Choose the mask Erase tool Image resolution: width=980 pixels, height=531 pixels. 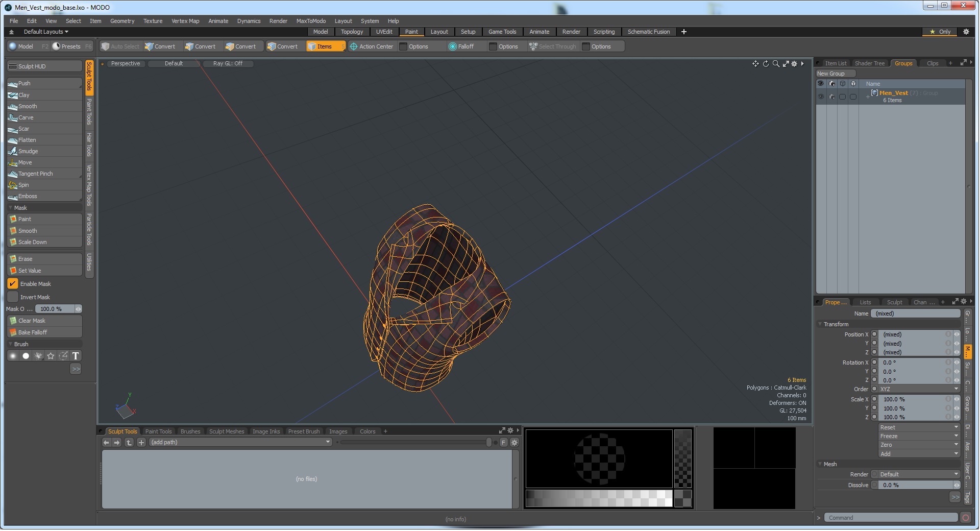pyautogui.click(x=44, y=259)
